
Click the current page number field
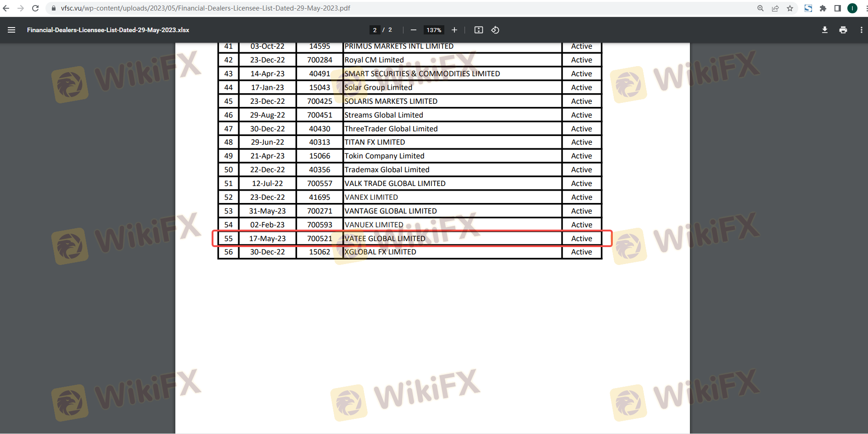(375, 30)
